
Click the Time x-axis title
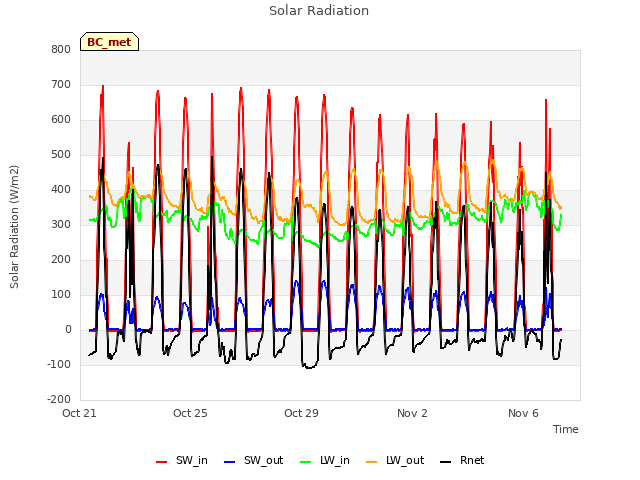pos(566,429)
